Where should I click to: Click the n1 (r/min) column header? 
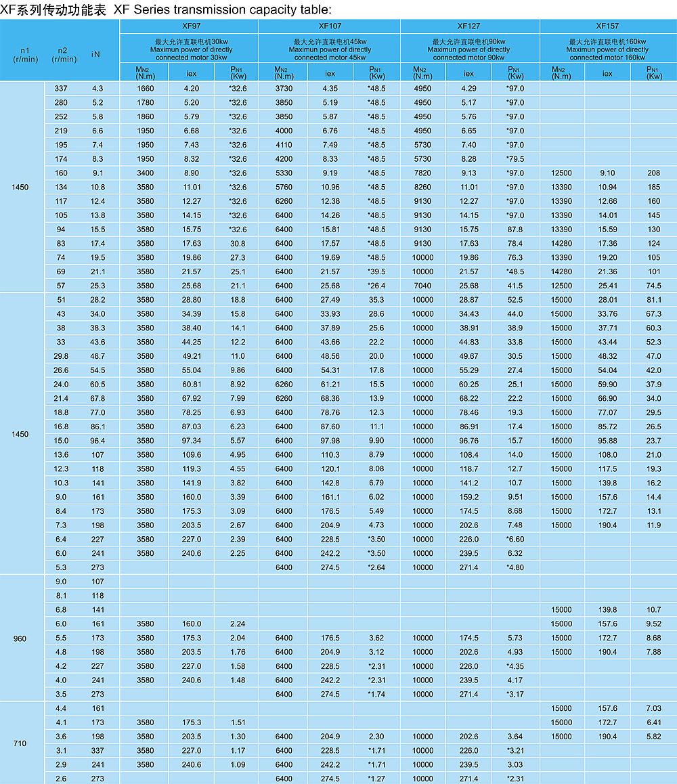point(25,54)
